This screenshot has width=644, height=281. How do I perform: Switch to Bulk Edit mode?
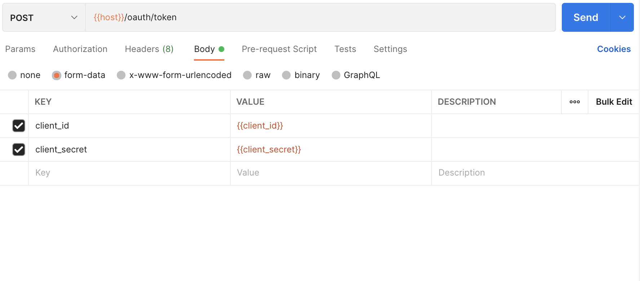[614, 102]
